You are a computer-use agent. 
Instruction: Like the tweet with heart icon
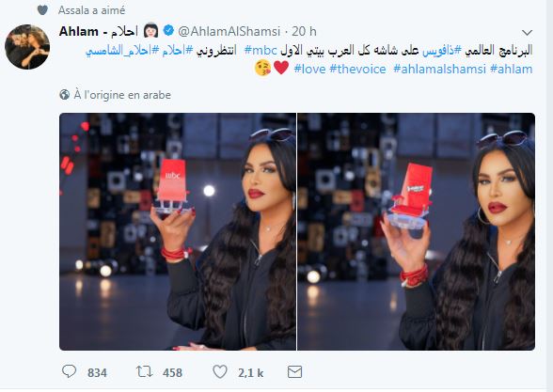point(220,371)
